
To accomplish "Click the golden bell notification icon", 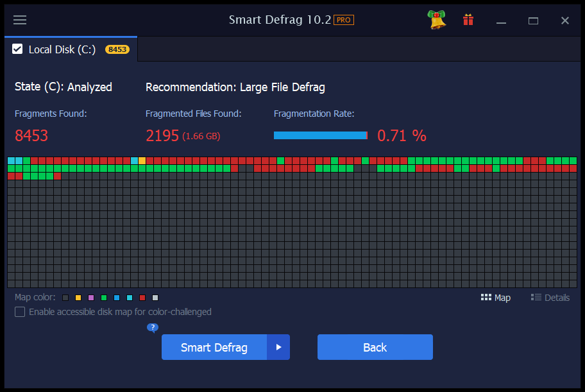I will click(437, 20).
